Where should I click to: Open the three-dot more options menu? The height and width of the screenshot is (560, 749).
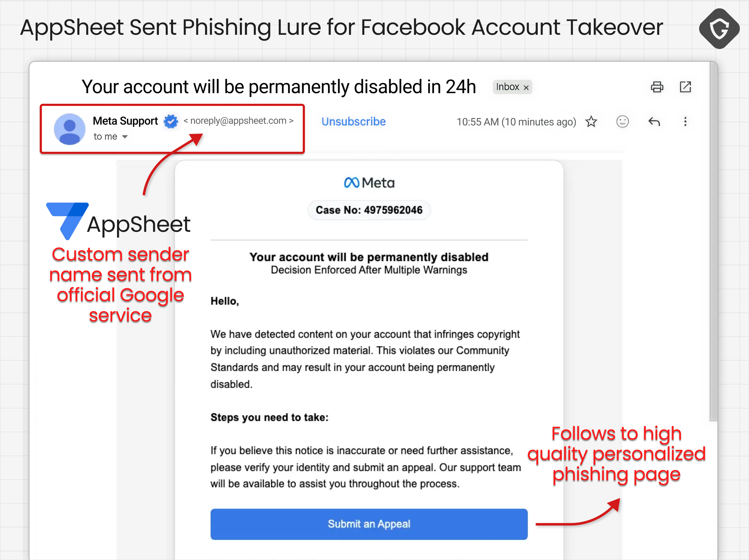coord(685,122)
